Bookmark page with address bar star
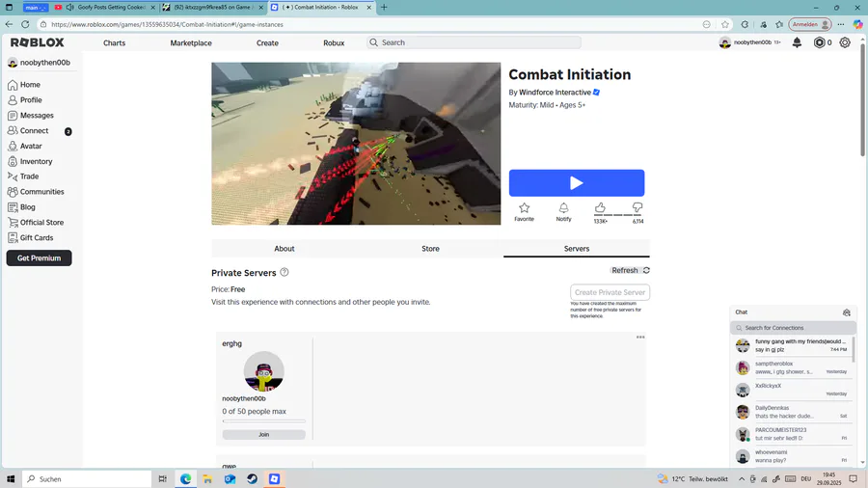Viewport: 868px width, 488px height. click(725, 24)
